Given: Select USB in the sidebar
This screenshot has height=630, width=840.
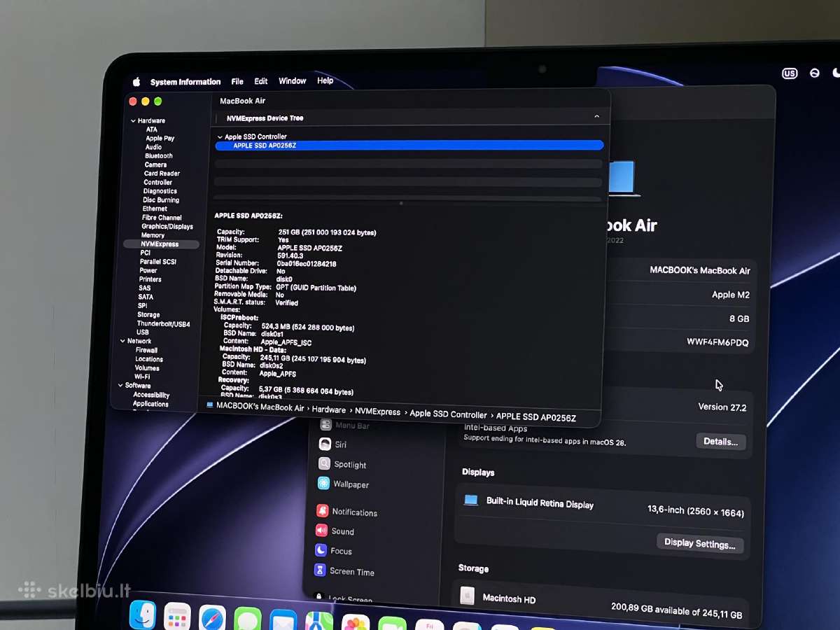Looking at the screenshot, I should tap(142, 332).
